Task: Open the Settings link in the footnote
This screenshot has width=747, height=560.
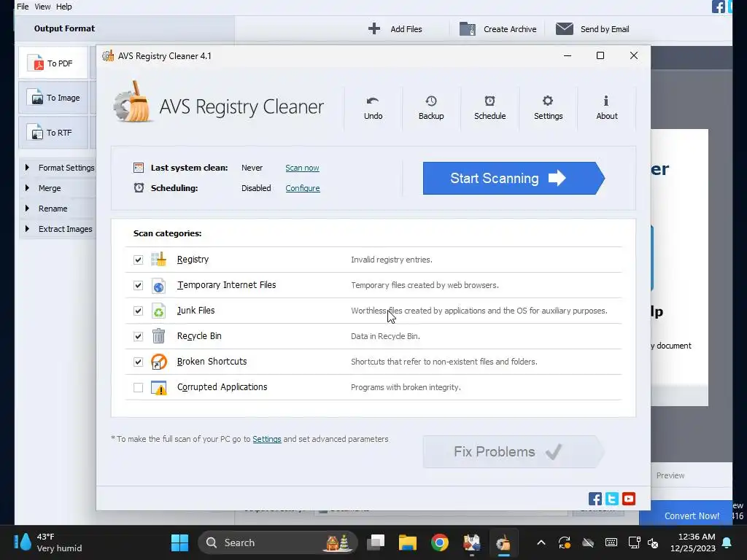Action: 267,439
